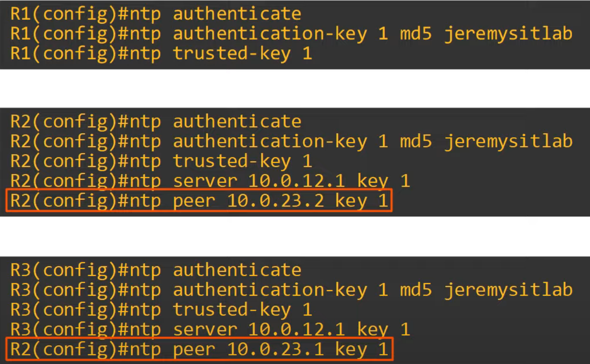Click the R3 ntp trusted-key 1 line
This screenshot has width=590, height=364.
pyautogui.click(x=161, y=310)
